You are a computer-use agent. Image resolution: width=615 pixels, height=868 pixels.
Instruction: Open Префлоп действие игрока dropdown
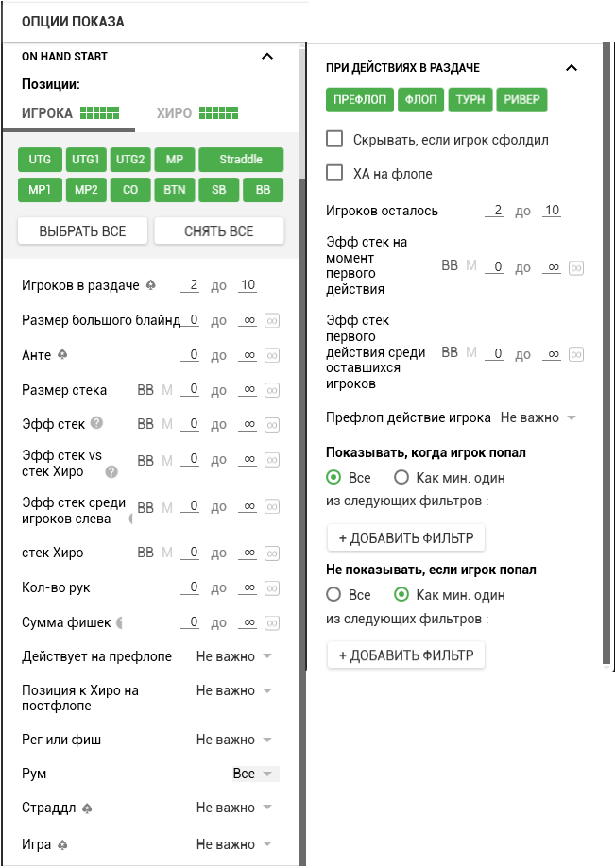click(x=538, y=417)
